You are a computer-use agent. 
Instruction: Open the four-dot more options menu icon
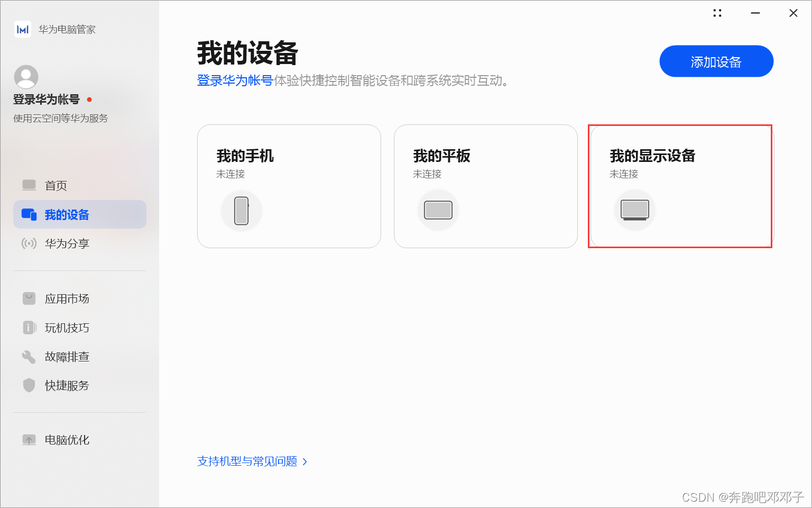pos(717,13)
